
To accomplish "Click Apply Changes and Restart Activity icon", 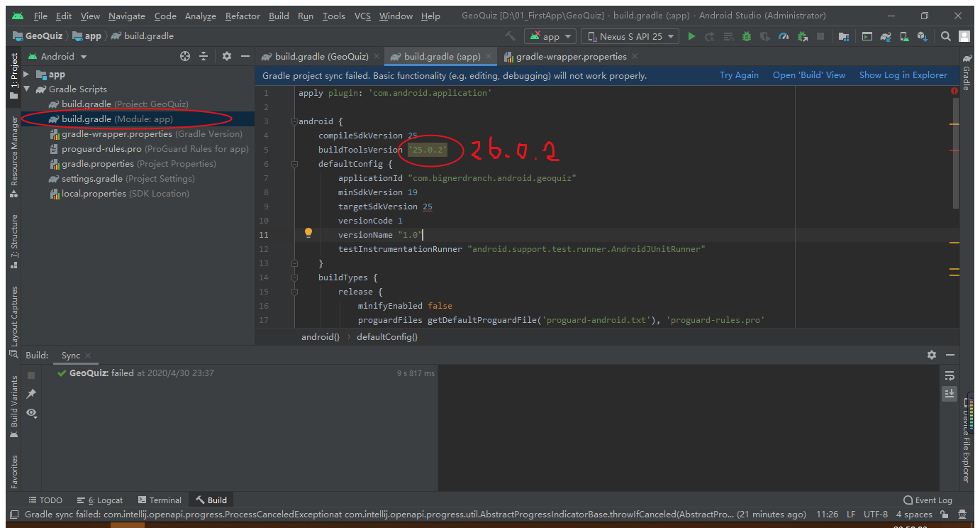I will point(709,36).
